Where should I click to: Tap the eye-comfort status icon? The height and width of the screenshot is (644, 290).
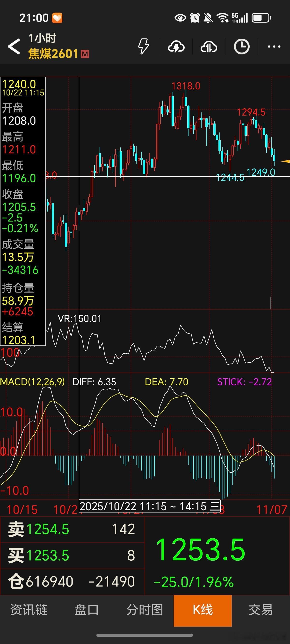pyautogui.click(x=180, y=18)
